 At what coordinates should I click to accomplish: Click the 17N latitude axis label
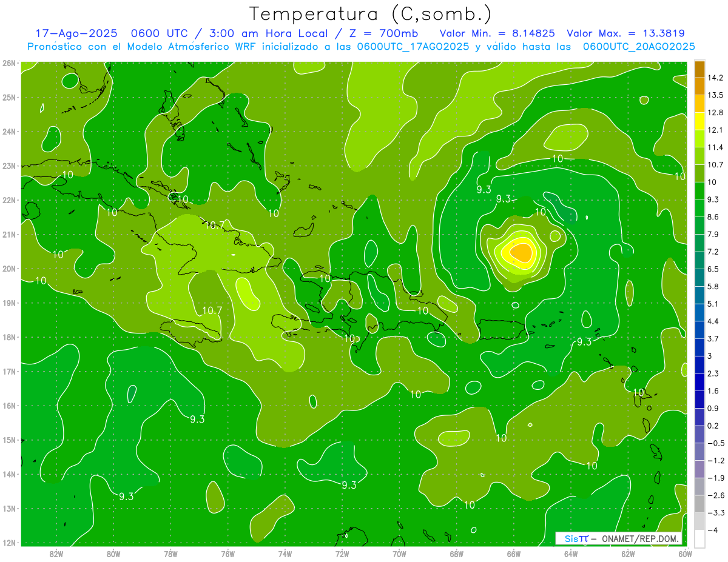[x=8, y=371]
